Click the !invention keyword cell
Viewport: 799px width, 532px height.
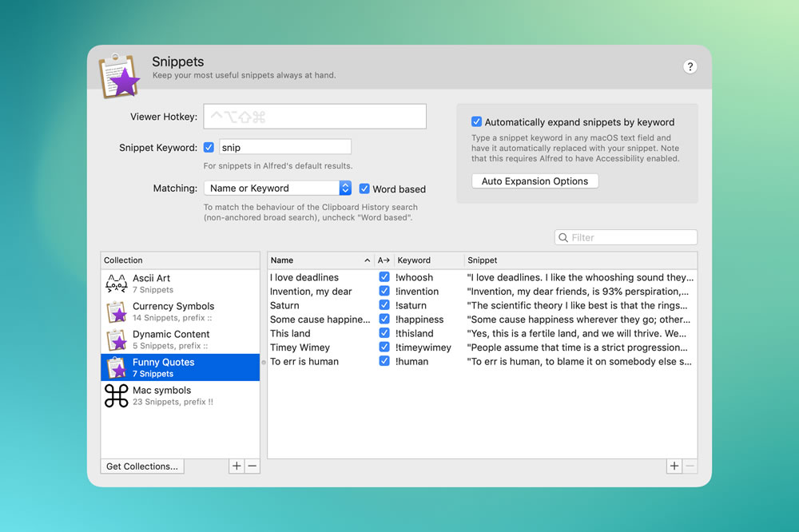[x=417, y=292]
